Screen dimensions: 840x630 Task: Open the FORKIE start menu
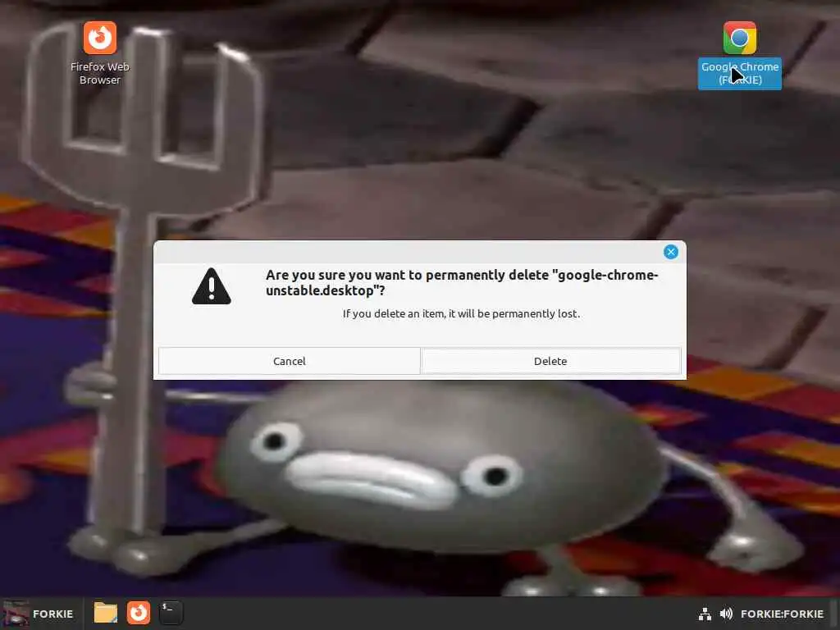tap(39, 614)
